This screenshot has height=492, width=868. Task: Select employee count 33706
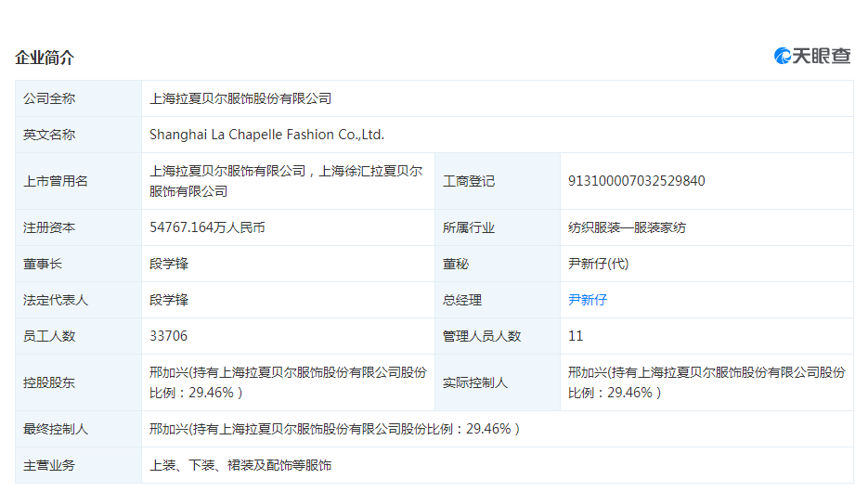point(168,336)
